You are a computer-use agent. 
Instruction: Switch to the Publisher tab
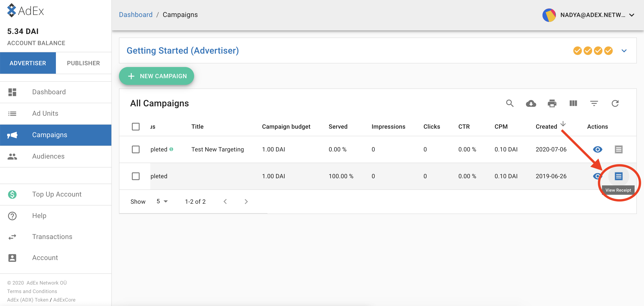click(x=83, y=63)
